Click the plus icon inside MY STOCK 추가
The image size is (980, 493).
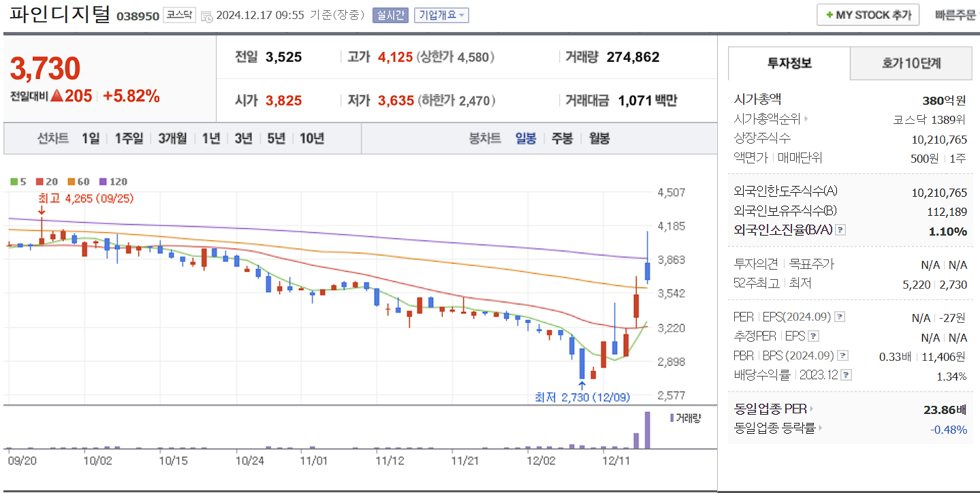tap(829, 14)
